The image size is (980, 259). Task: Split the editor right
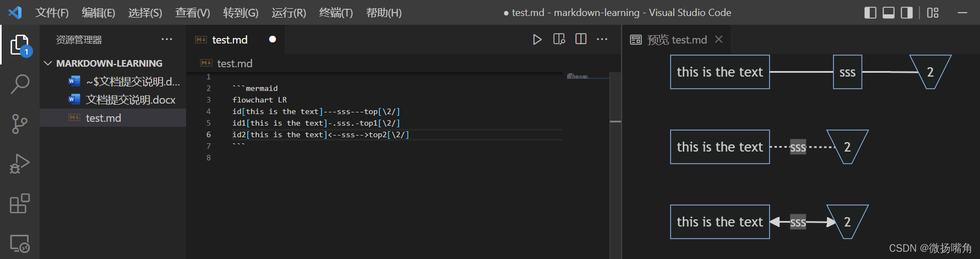(581, 39)
